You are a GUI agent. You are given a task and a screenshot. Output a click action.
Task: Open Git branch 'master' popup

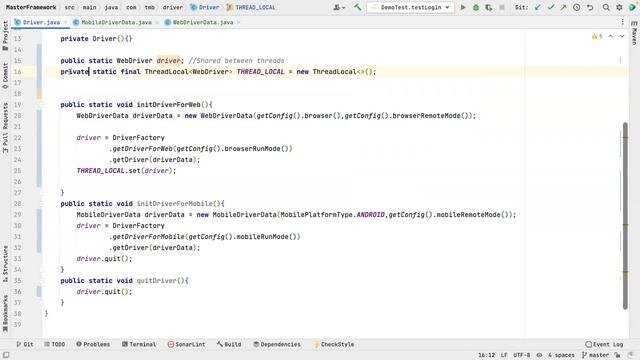(x=595, y=356)
